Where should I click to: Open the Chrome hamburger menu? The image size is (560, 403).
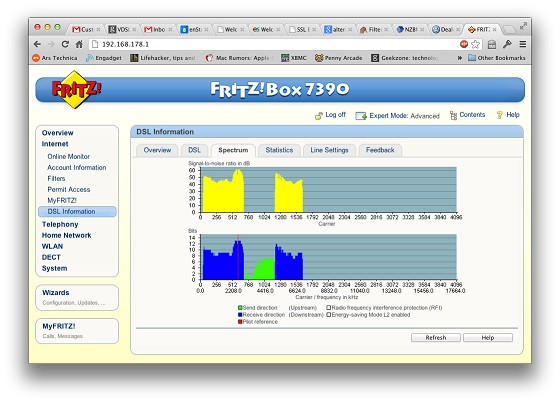point(522,44)
